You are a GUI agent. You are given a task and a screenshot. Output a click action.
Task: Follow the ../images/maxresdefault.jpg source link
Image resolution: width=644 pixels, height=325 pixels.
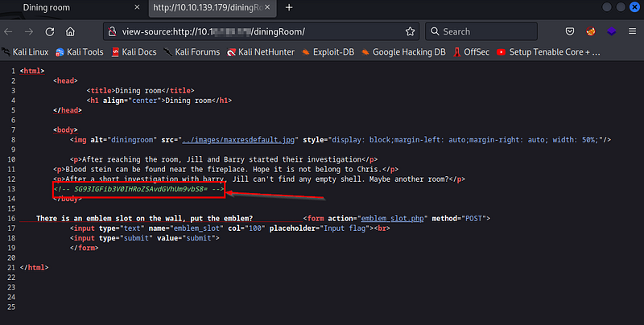(238, 140)
